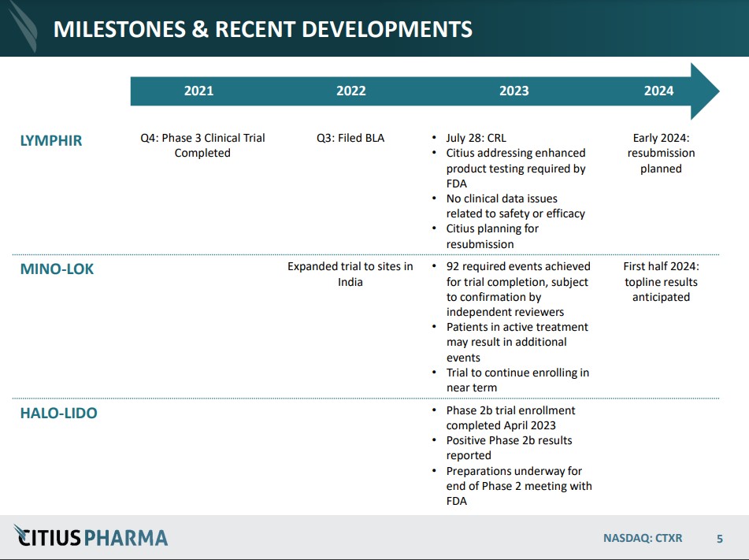749x560 pixels.
Task: Click the 2023 label on the timeline
Action: tap(514, 91)
